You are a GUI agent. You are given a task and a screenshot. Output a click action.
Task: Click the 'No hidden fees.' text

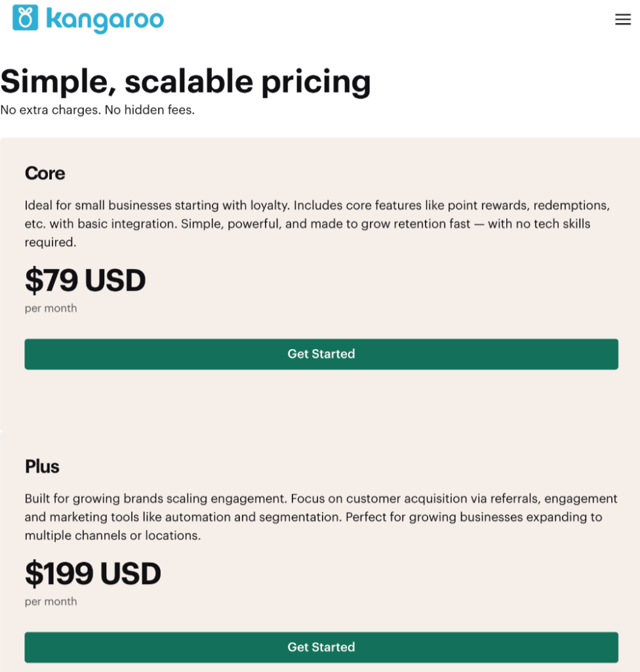tap(150, 110)
